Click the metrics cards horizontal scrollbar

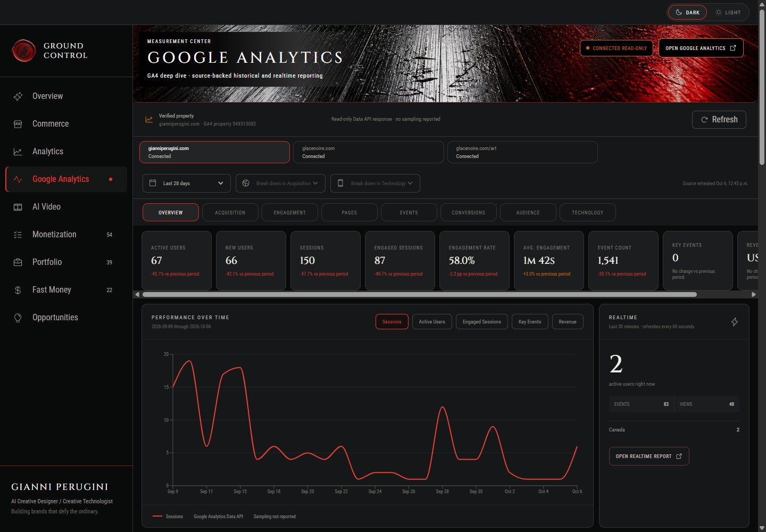420,294
